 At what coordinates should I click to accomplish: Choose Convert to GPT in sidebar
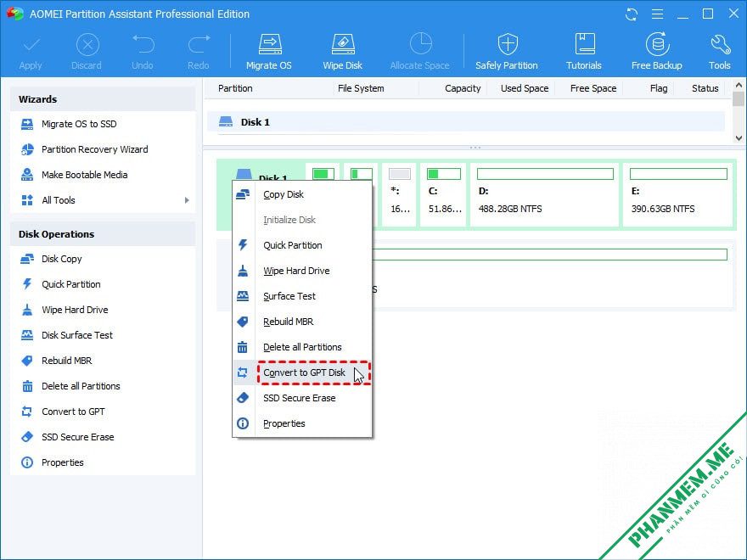pos(103,412)
